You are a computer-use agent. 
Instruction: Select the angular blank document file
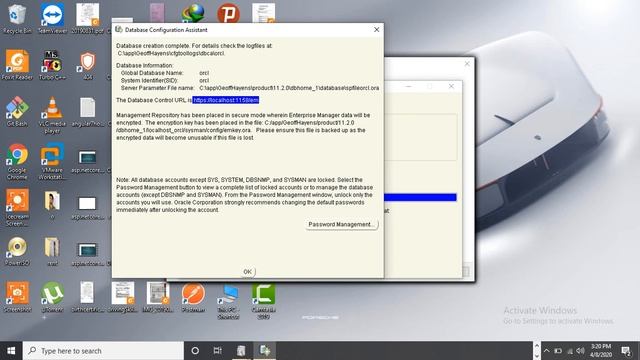87,111
